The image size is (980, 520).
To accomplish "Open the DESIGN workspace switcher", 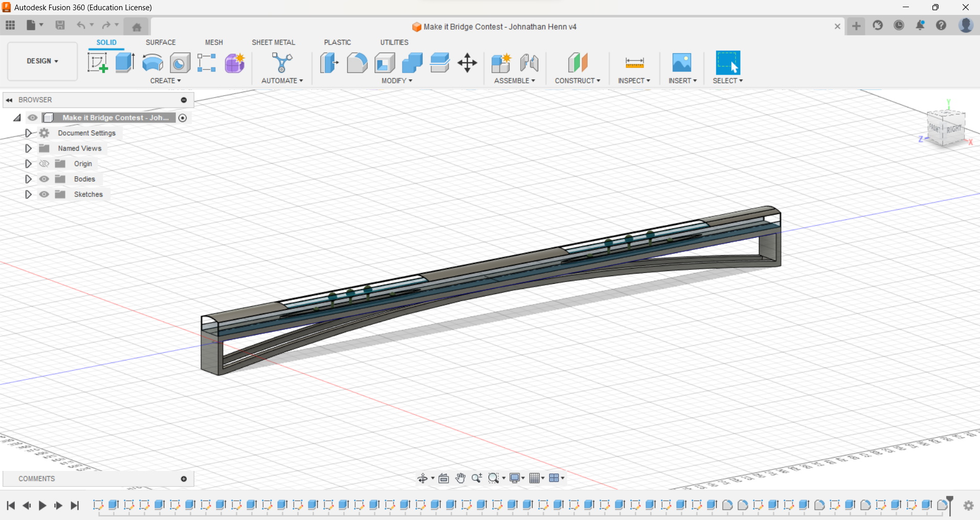I will (42, 61).
